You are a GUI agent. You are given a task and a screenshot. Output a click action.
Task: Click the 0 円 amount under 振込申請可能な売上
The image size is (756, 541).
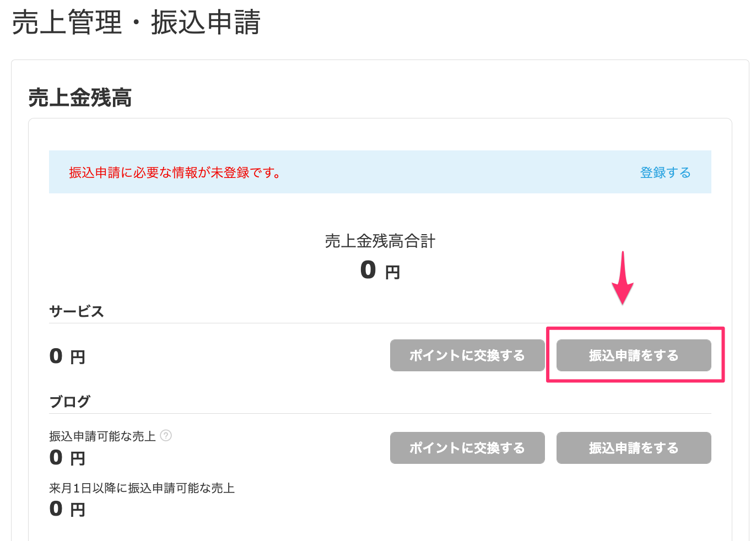(67, 458)
